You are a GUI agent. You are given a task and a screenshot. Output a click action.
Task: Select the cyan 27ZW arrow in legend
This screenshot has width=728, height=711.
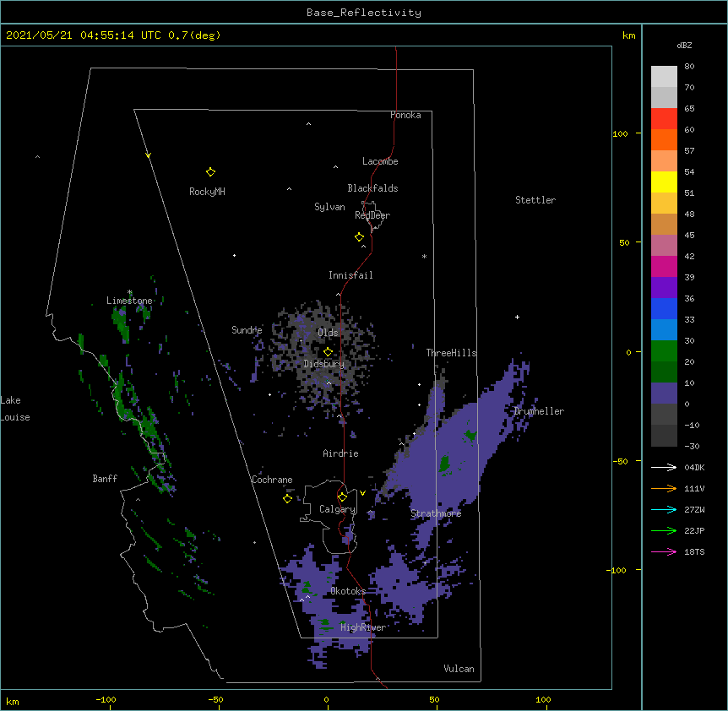click(664, 509)
